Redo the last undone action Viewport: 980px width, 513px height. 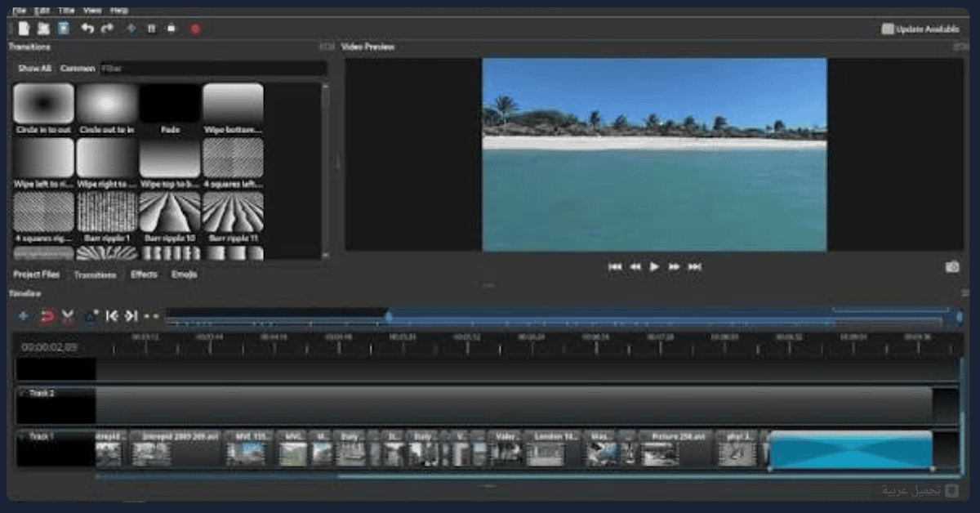107,29
